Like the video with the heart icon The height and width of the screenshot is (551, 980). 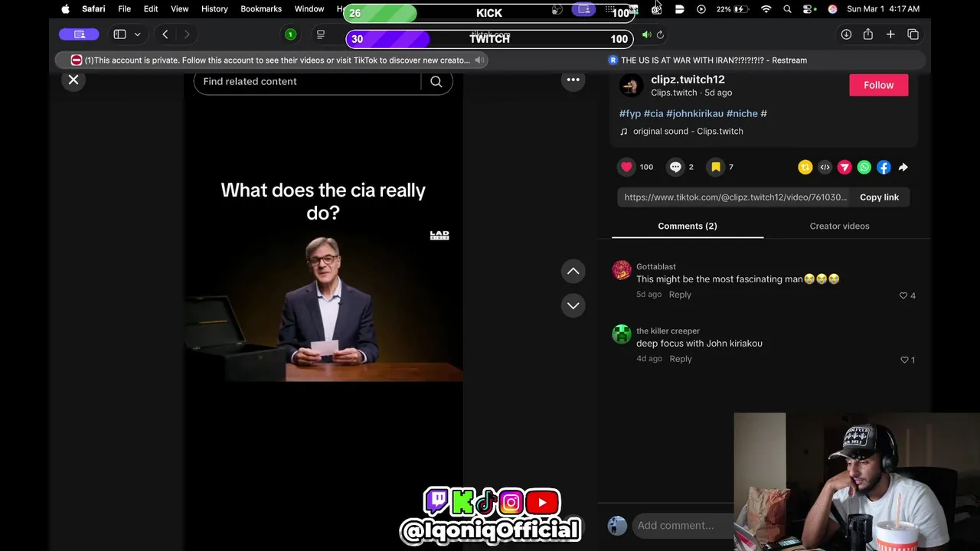tap(626, 167)
